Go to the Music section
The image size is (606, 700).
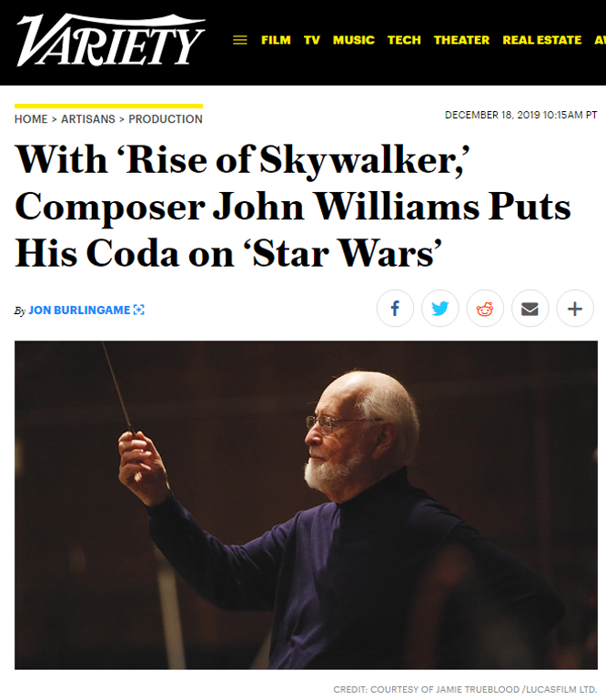click(353, 40)
